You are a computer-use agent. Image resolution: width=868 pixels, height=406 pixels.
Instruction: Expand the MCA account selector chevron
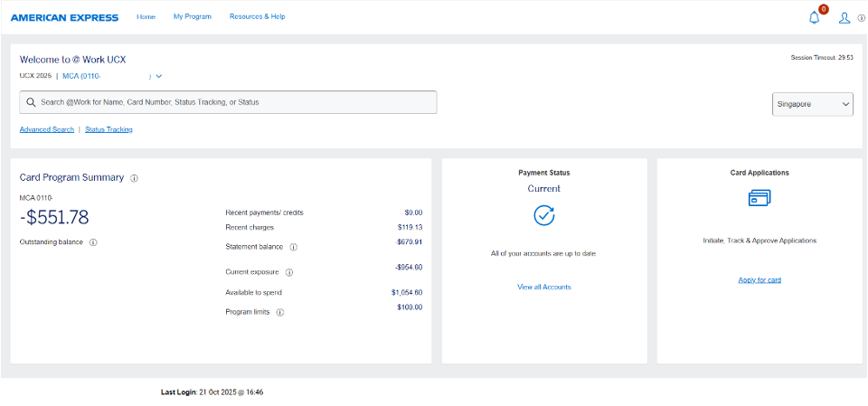point(158,76)
